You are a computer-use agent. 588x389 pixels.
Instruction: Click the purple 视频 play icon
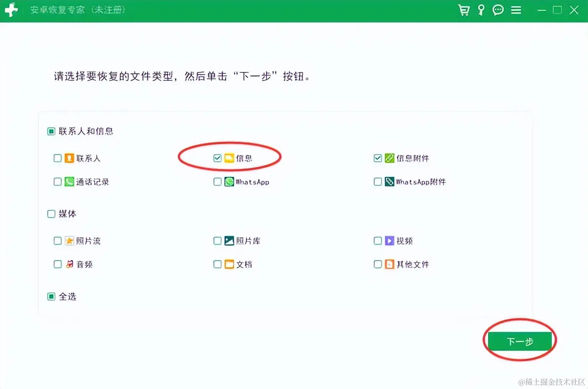pos(389,241)
